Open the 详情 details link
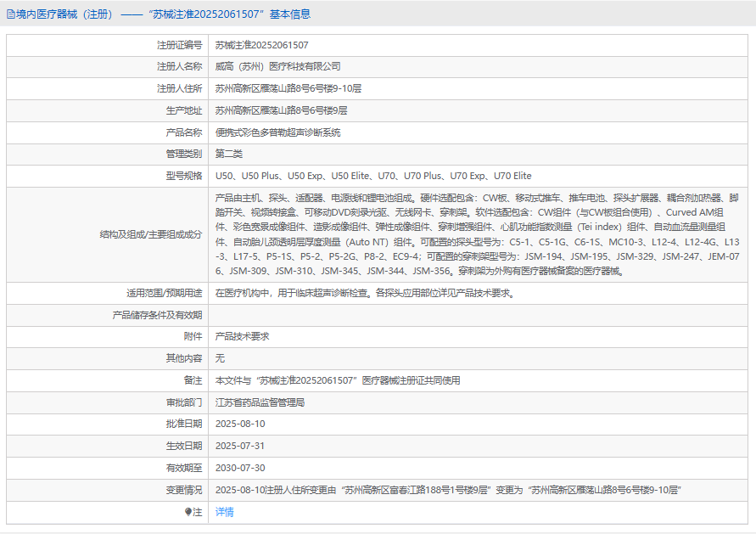The height and width of the screenshot is (534, 756). coord(224,512)
